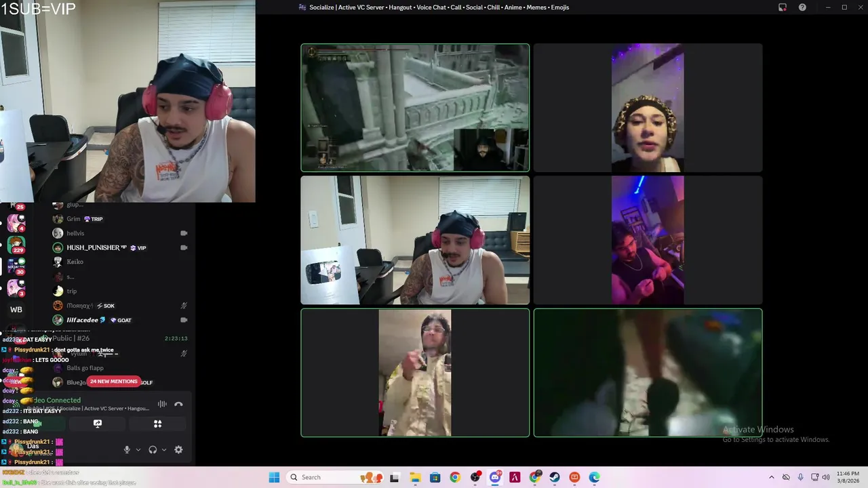Viewport: 868px width, 488px height.
Task: Focus the game stream video tile
Action: point(415,108)
